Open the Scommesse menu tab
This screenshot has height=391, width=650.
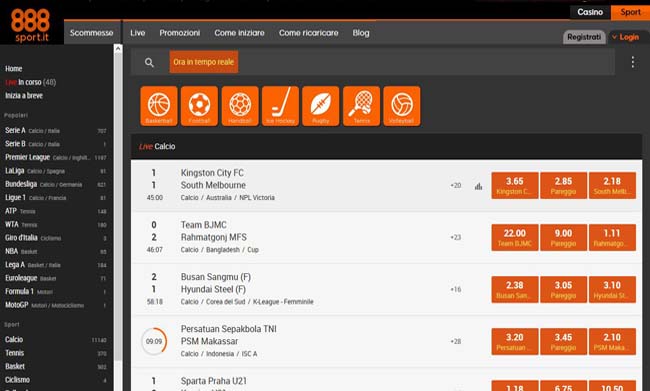(92, 33)
